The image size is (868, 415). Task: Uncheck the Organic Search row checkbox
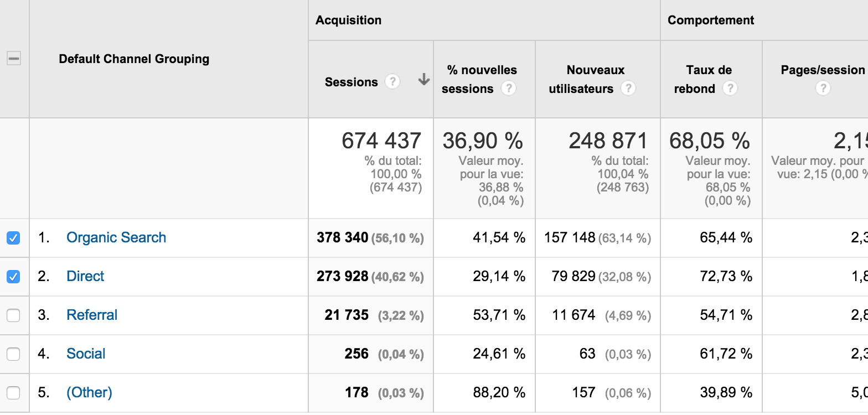coord(13,238)
